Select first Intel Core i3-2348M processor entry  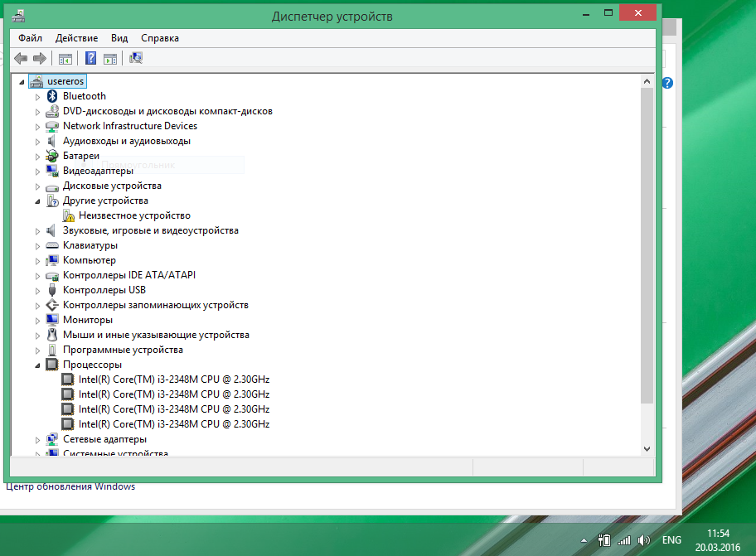point(174,380)
